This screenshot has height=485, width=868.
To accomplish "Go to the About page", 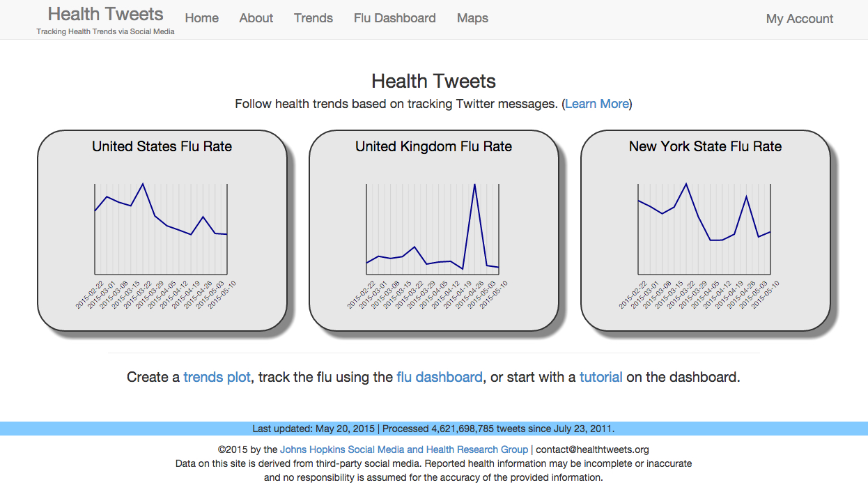I will 256,18.
